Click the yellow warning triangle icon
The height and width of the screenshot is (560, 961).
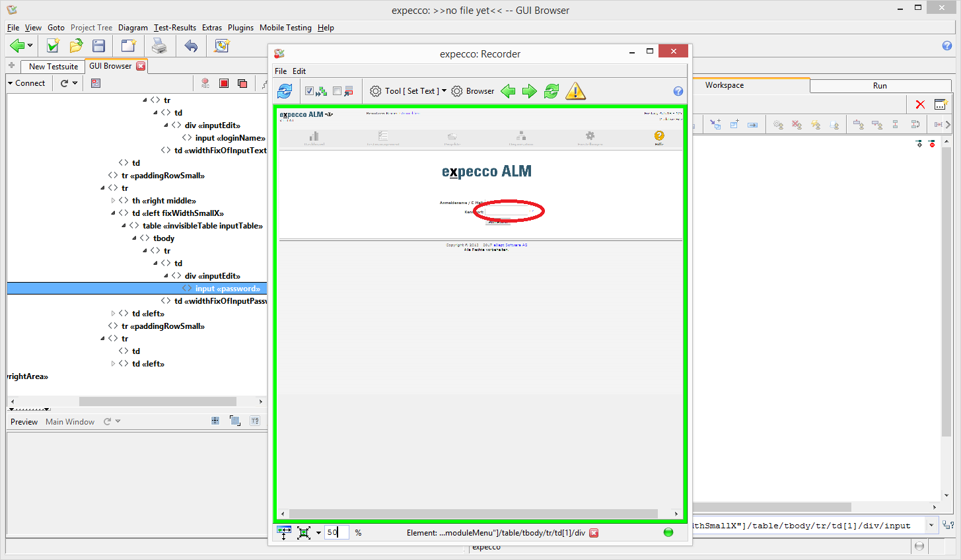(x=575, y=91)
